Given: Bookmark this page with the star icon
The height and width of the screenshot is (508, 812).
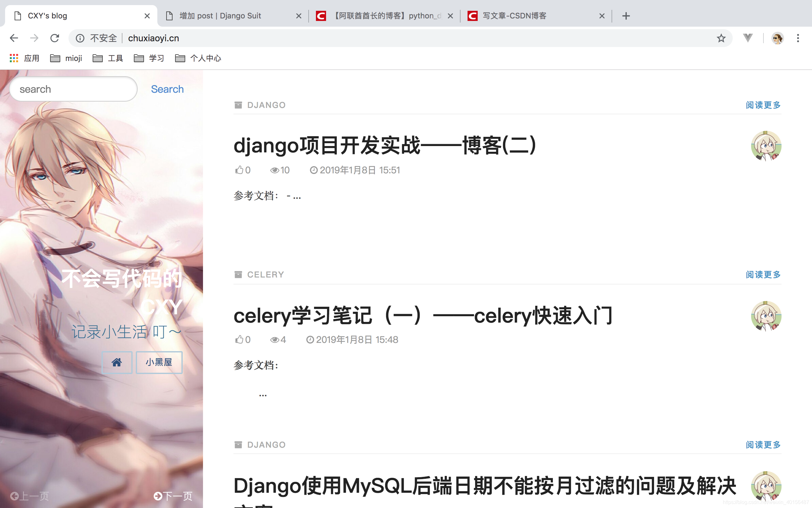Looking at the screenshot, I should [721, 38].
